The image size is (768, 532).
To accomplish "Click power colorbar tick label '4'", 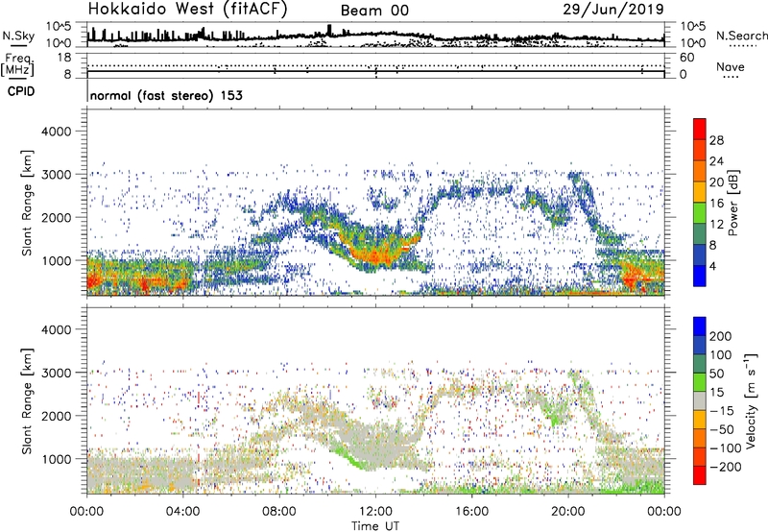I will click(x=712, y=266).
